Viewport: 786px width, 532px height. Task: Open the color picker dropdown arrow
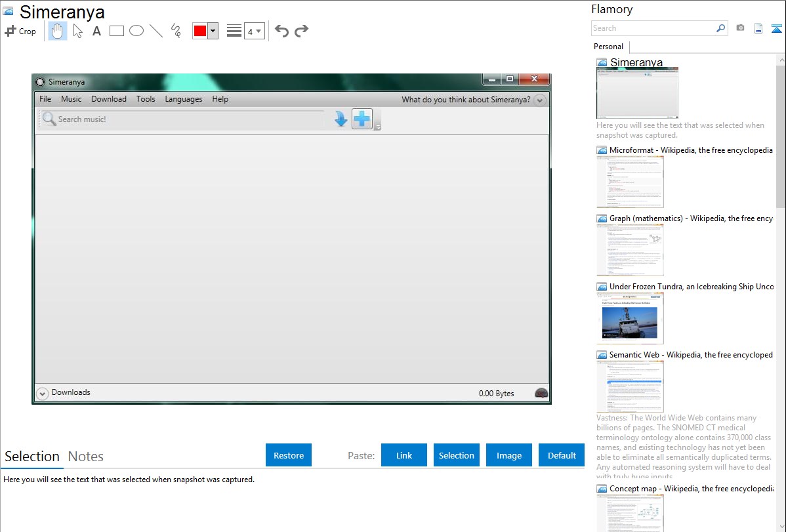pyautogui.click(x=213, y=31)
